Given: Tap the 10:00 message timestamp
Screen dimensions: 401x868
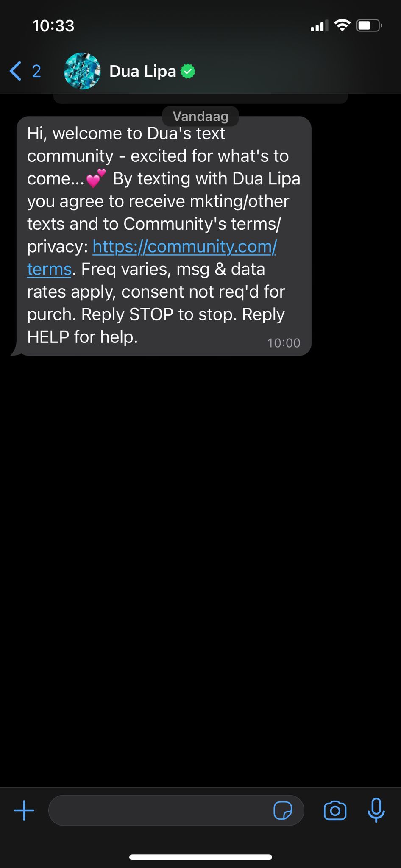Looking at the screenshot, I should coord(284,343).
